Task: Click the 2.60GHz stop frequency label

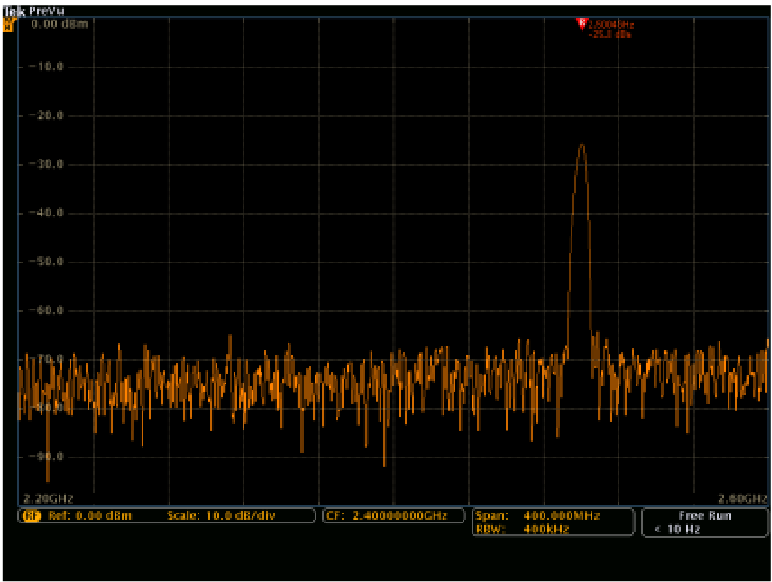Action: (742, 497)
